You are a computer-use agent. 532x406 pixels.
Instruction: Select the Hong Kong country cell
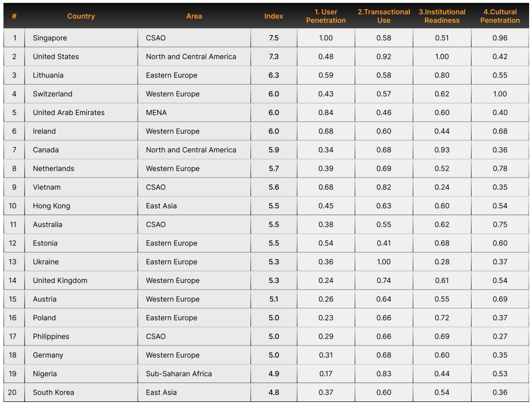point(52,206)
